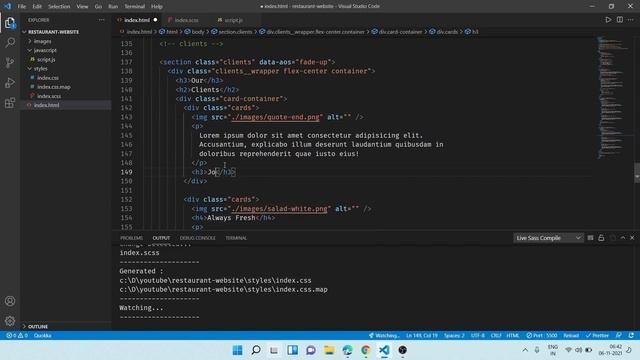The width and height of the screenshot is (640, 360).
Task: Toggle output scroll lock icon
Action: 601,238
